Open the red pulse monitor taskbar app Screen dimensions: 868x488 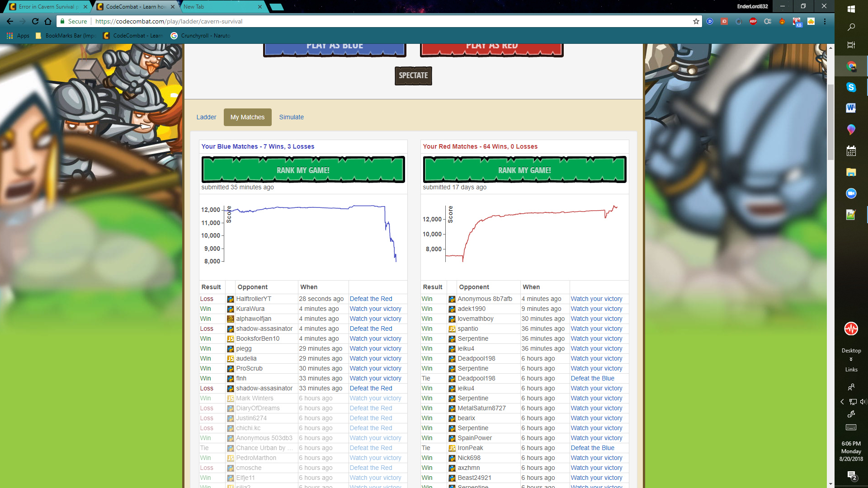pos(851,328)
